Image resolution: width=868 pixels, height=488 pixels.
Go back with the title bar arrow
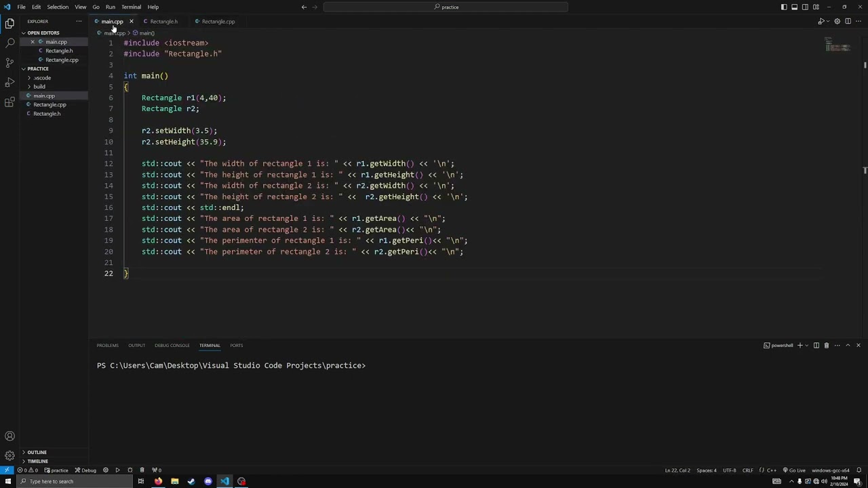tap(304, 7)
